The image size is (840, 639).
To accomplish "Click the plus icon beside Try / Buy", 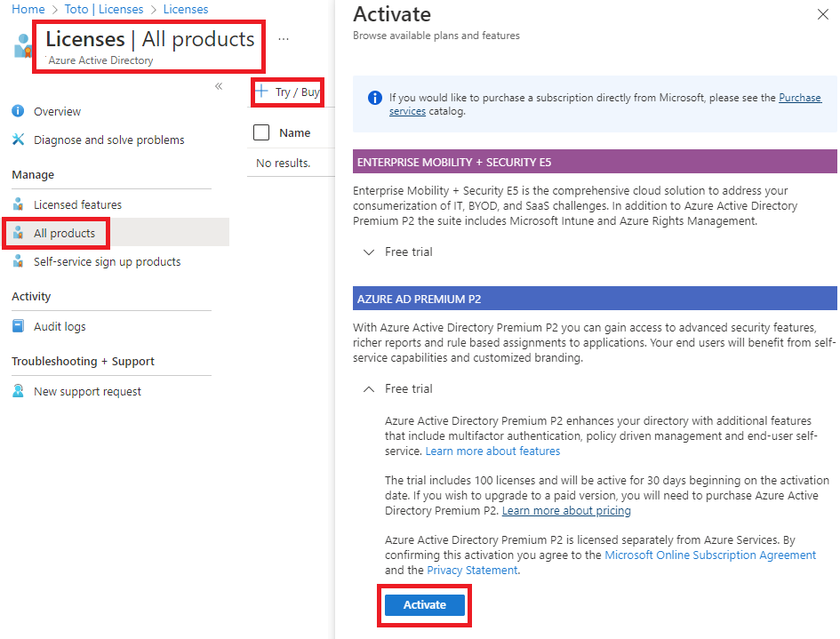I will point(261,91).
